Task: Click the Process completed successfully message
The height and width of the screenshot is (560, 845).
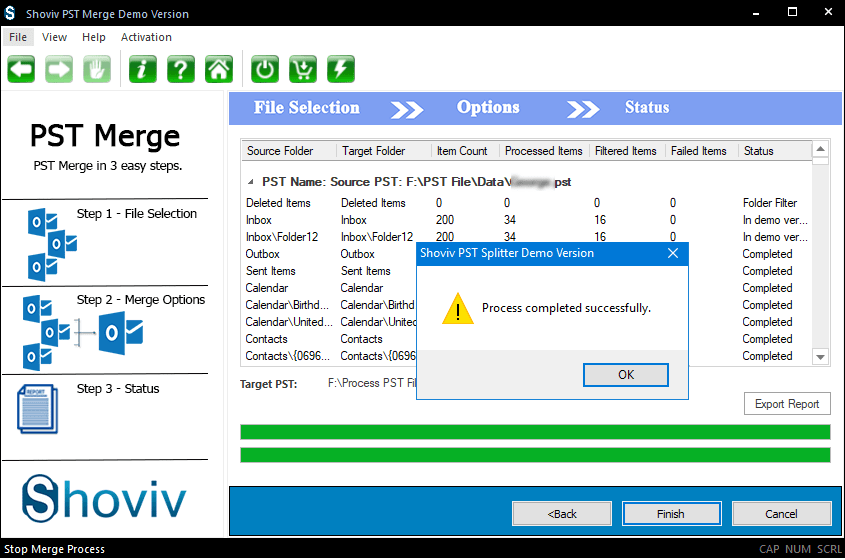Action: click(566, 308)
